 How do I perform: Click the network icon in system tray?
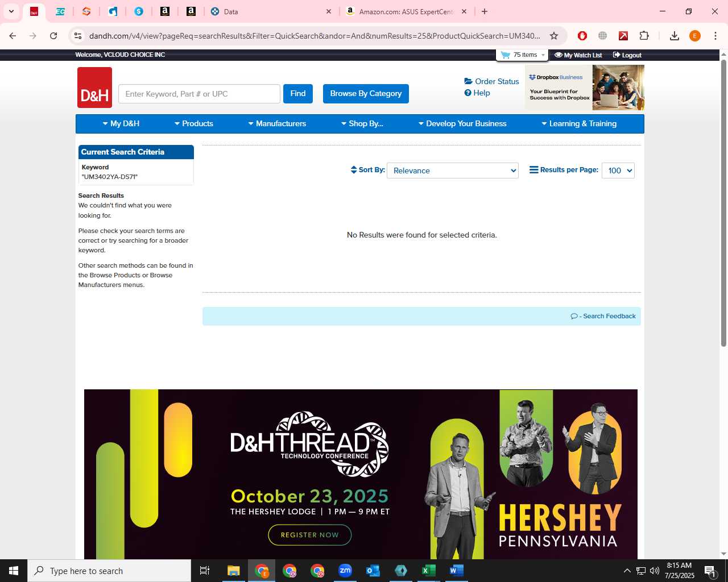[640, 571]
